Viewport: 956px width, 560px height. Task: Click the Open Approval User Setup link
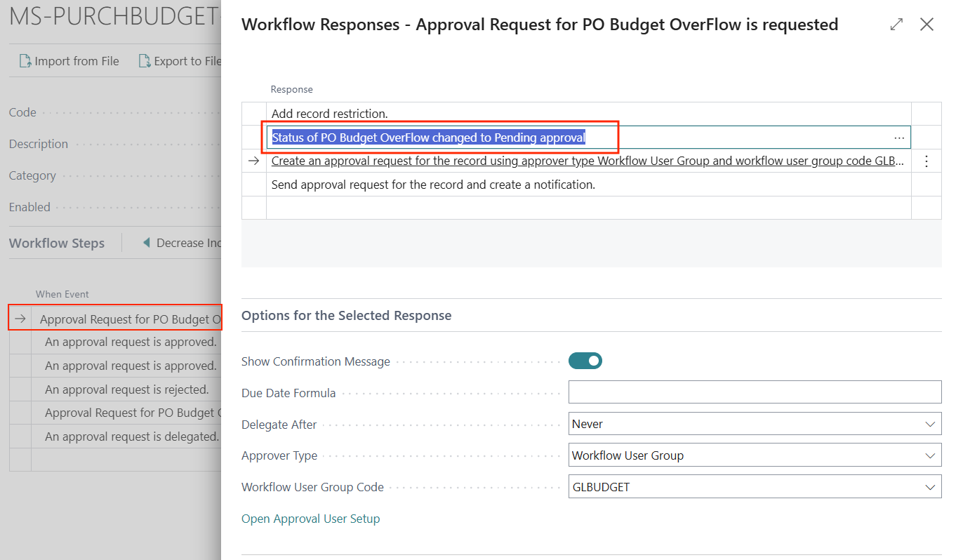point(310,519)
